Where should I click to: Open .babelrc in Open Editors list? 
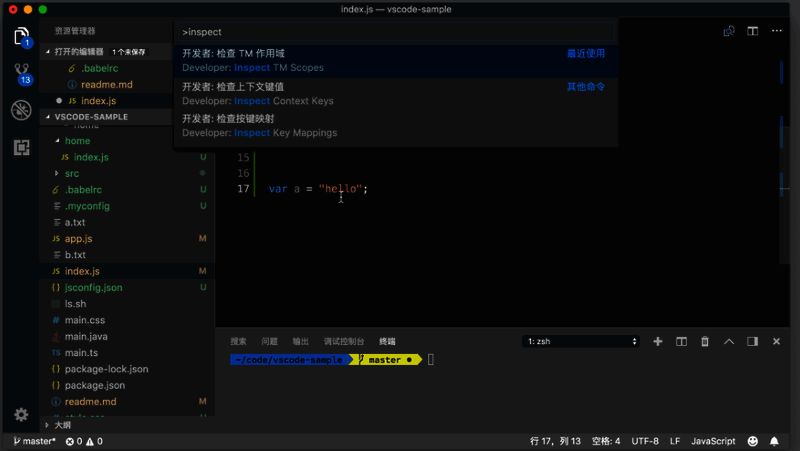[x=99, y=68]
